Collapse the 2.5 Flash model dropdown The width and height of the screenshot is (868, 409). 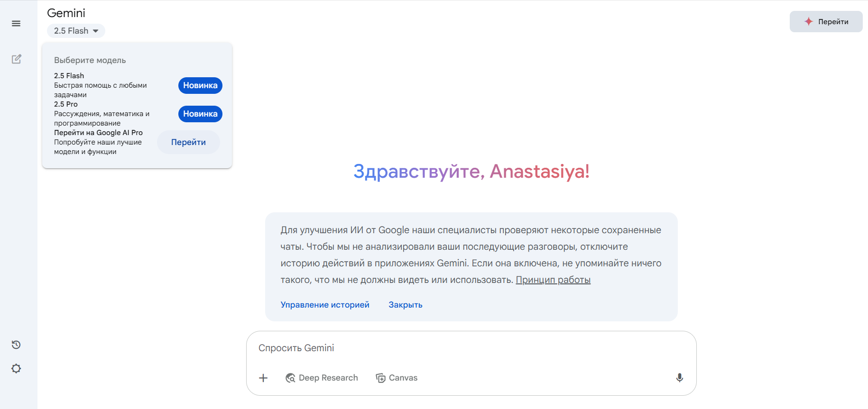[76, 31]
